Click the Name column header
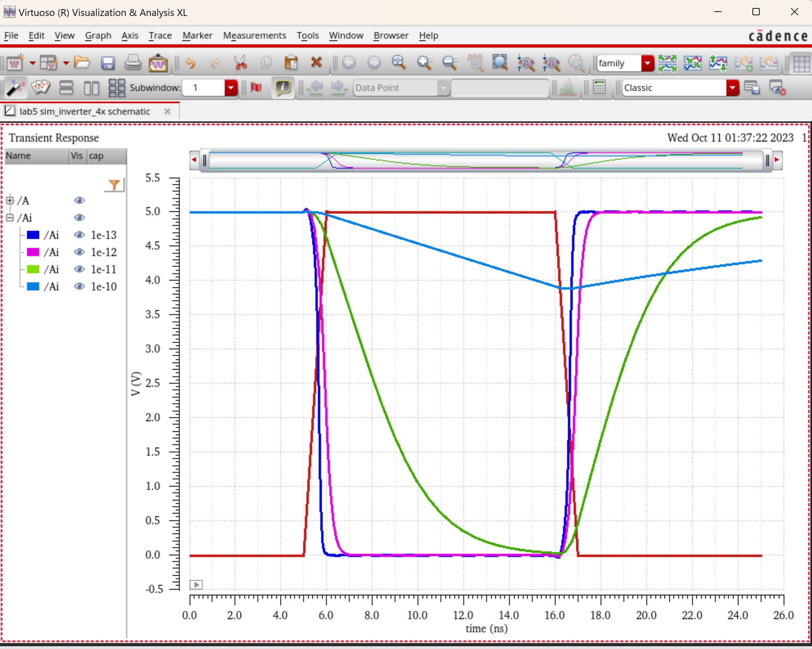Viewport: 812px width, 649px height. (x=37, y=156)
